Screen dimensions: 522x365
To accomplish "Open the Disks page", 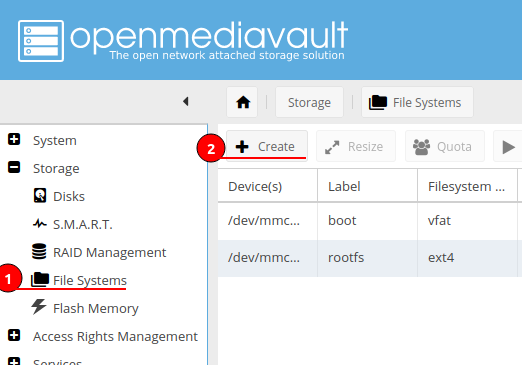I will pyautogui.click(x=69, y=196).
